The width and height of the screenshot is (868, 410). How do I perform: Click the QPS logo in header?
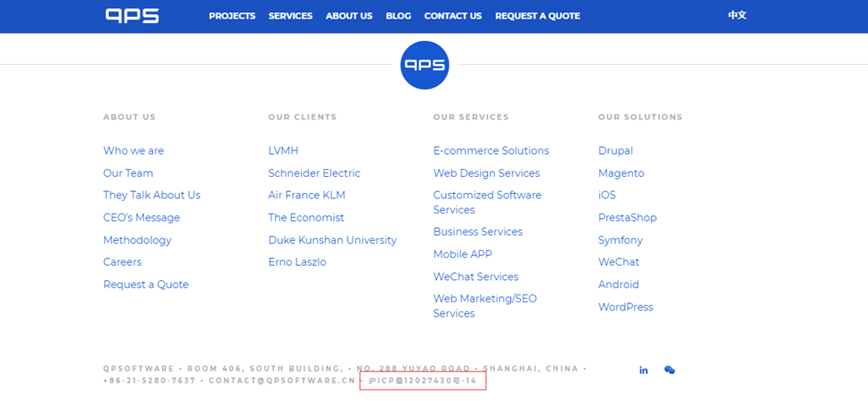tap(132, 15)
